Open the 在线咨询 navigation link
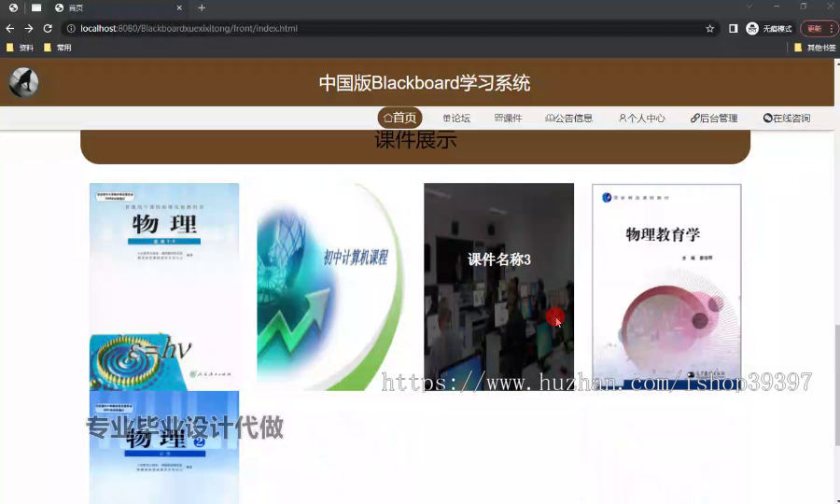Image resolution: width=840 pixels, height=504 pixels. 787,119
